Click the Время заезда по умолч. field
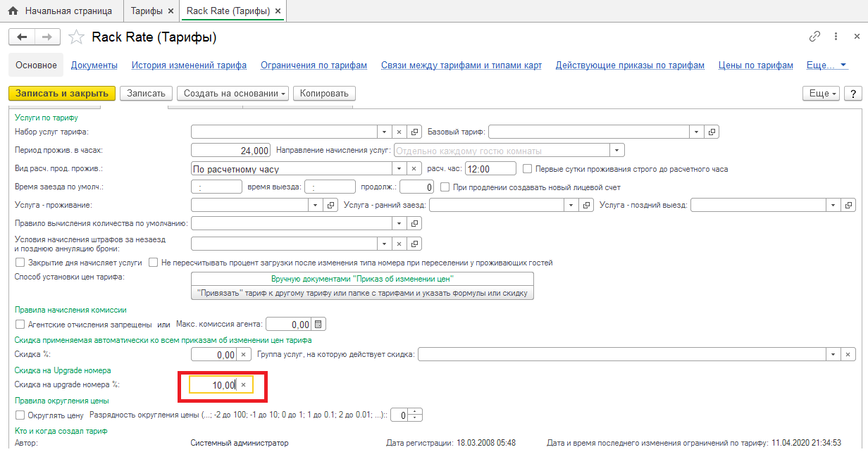This screenshot has width=868, height=452. point(217,187)
